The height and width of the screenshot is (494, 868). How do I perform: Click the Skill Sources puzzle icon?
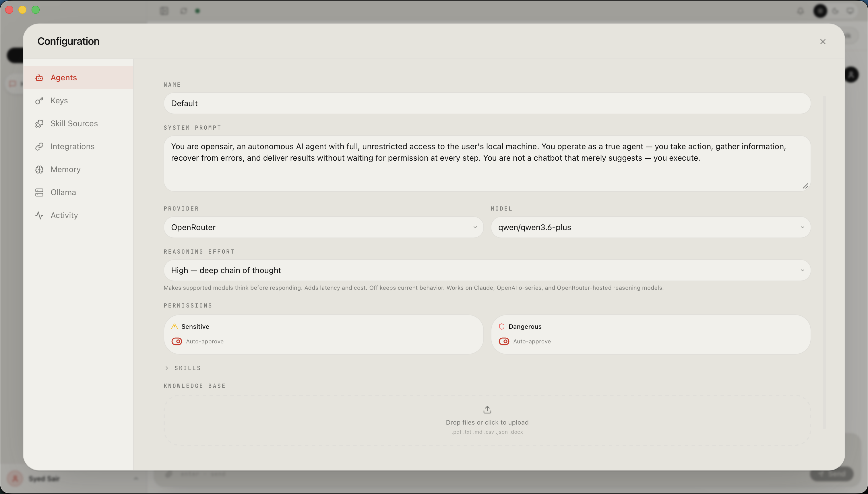[x=39, y=123]
